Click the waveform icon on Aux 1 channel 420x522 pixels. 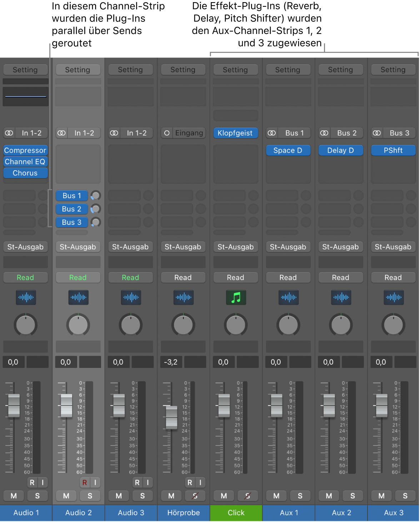coord(288,297)
